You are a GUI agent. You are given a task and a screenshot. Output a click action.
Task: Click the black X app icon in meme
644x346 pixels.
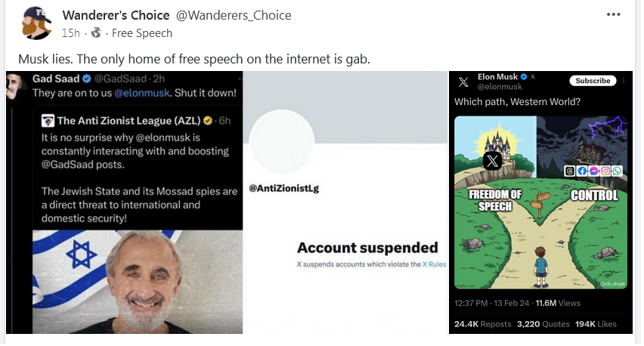(492, 161)
